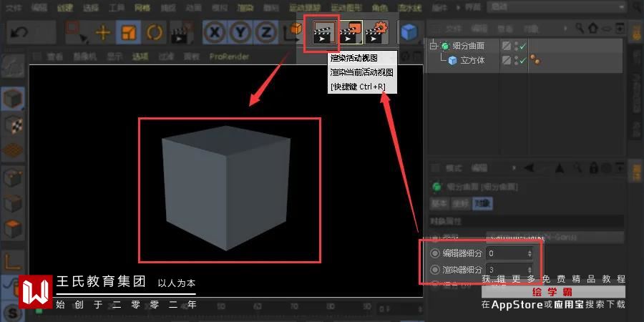Switch to Polygons mode
Image resolution: width=644 pixels, height=322 pixels.
(13, 228)
